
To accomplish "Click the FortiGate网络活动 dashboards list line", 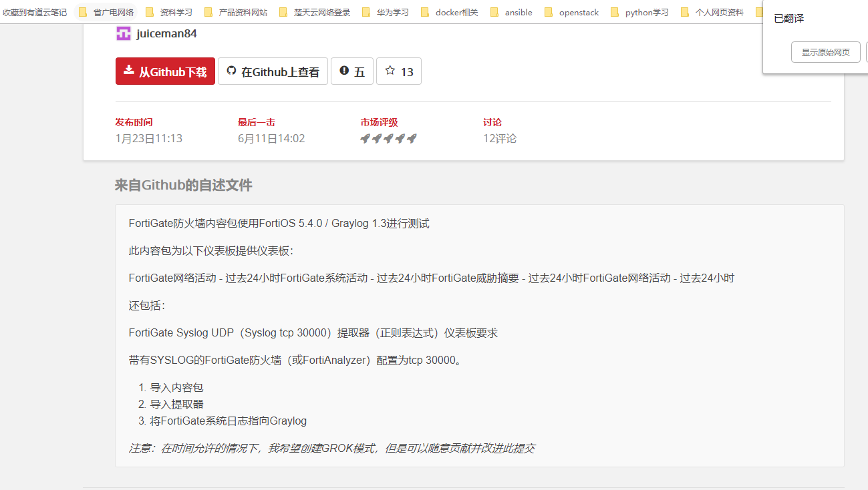I will coord(432,278).
